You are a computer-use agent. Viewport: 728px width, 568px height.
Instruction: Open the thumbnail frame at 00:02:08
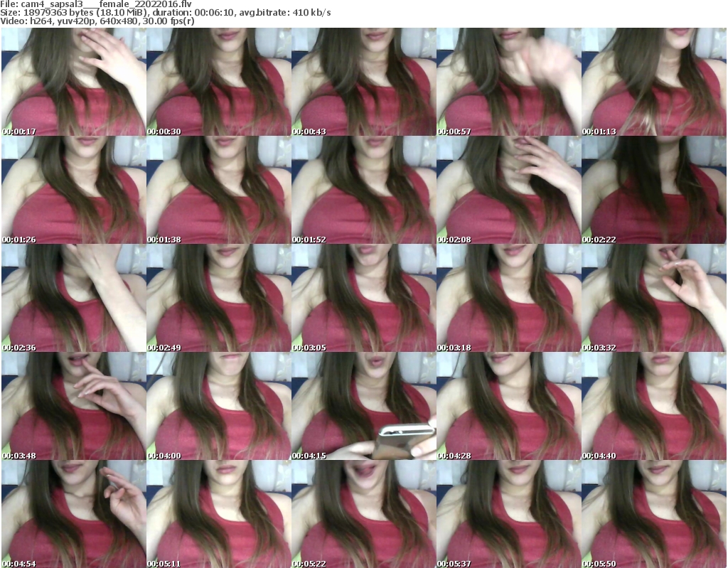pos(509,190)
